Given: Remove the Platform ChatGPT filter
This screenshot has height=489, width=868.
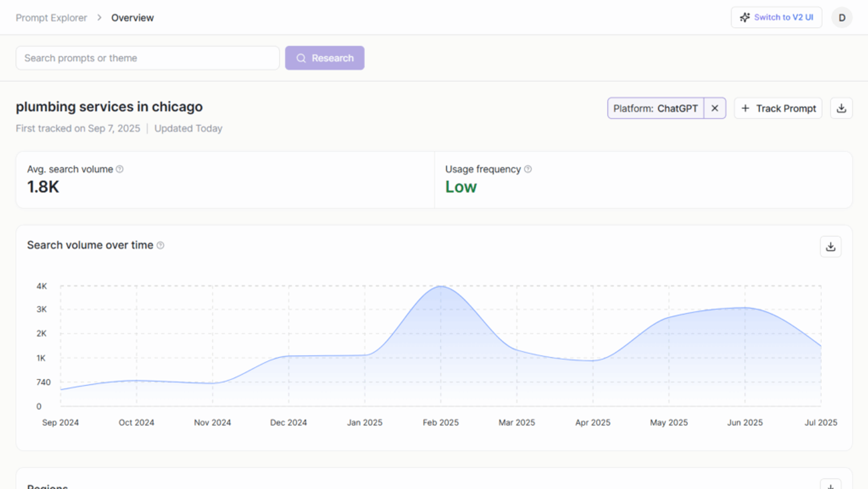Looking at the screenshot, I should pyautogui.click(x=715, y=108).
